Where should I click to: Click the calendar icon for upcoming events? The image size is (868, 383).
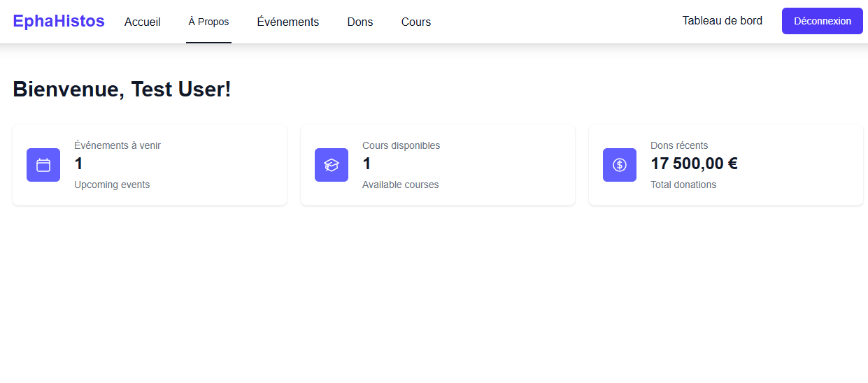point(43,165)
